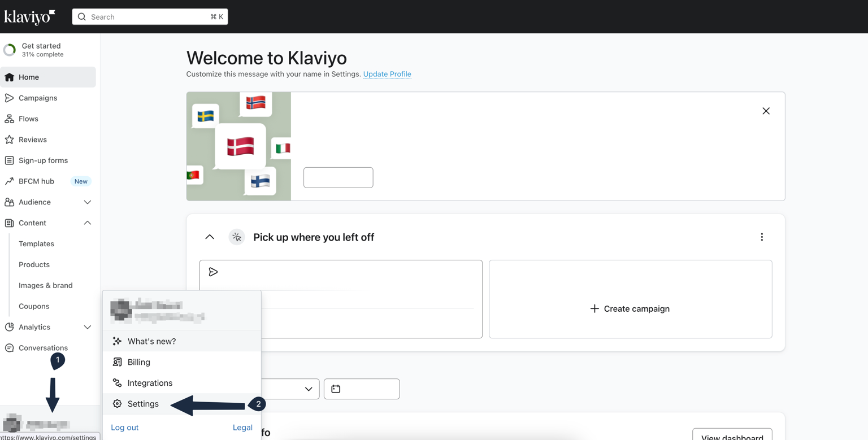Click the Audience people icon
The height and width of the screenshot is (440, 868).
point(10,202)
